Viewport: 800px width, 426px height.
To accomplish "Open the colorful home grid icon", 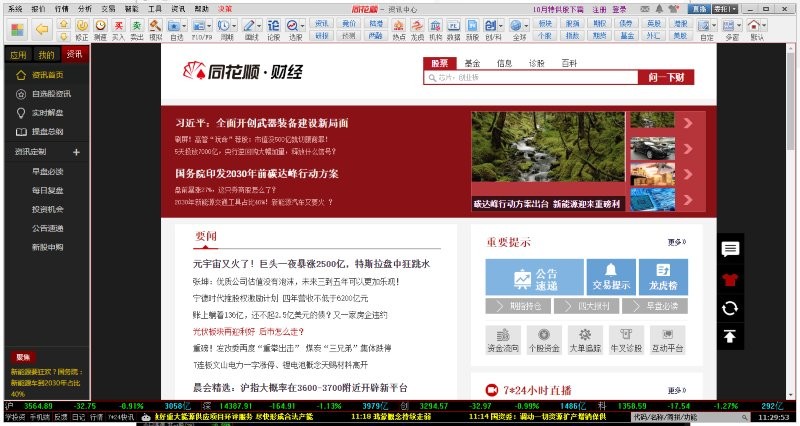I will 17,30.
